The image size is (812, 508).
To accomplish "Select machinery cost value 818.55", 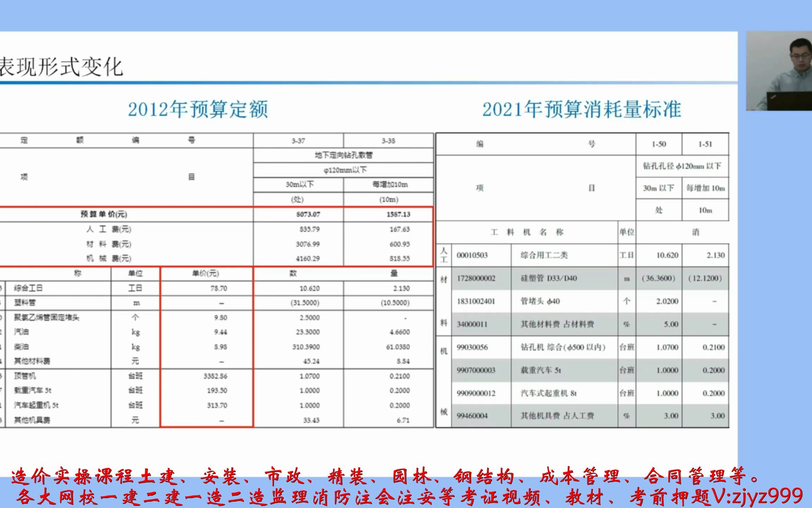I will [400, 259].
